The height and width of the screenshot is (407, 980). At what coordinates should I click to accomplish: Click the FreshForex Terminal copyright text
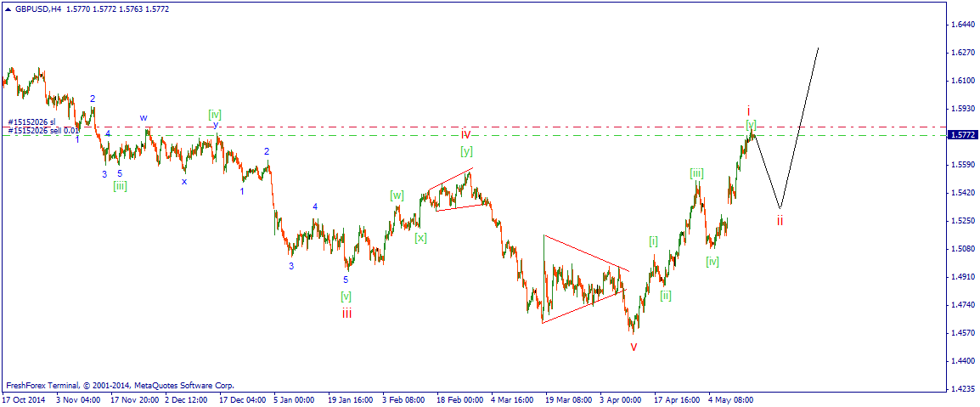119,385
